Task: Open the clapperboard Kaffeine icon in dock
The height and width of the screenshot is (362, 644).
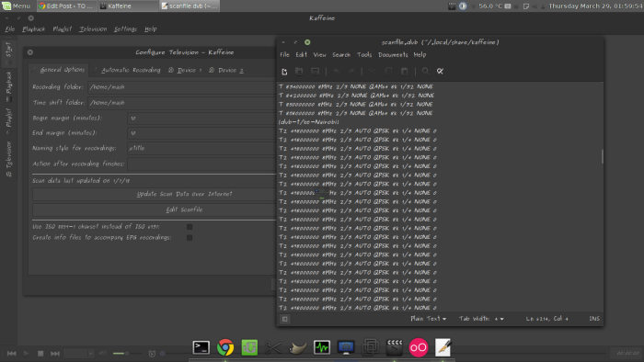Action: [x=395, y=347]
